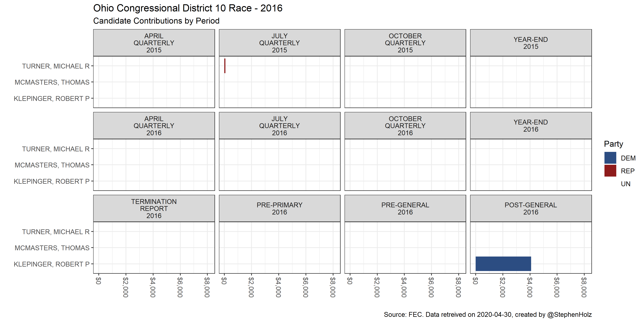Viewport: 644px width, 322px height.
Task: Select the October Quarterly 2015 panel header
Action: tap(405, 43)
